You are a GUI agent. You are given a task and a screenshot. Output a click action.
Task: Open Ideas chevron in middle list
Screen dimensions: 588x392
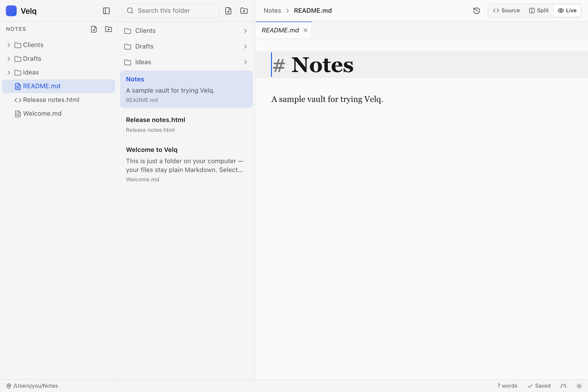(x=245, y=62)
